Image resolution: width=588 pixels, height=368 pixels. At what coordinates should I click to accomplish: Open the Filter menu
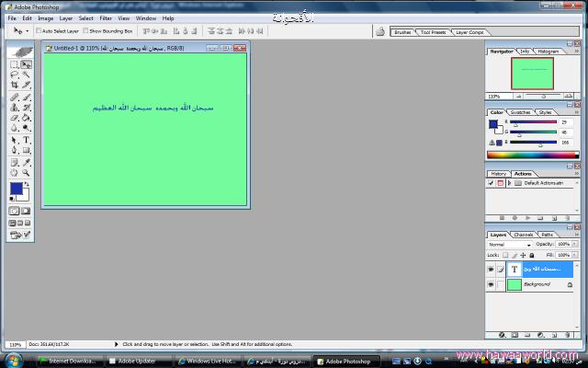click(106, 17)
